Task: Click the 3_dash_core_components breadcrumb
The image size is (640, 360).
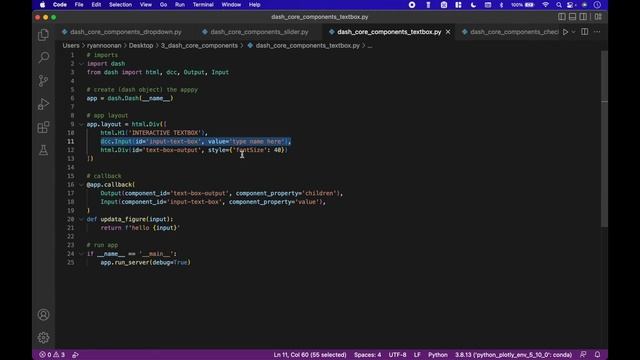Action: (x=199, y=46)
